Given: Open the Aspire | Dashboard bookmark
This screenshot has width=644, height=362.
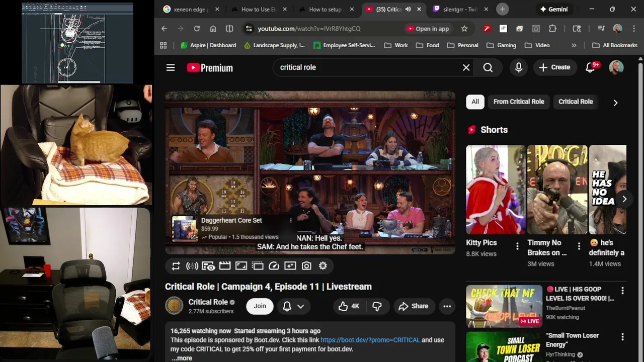Looking at the screenshot, I should [208, 45].
